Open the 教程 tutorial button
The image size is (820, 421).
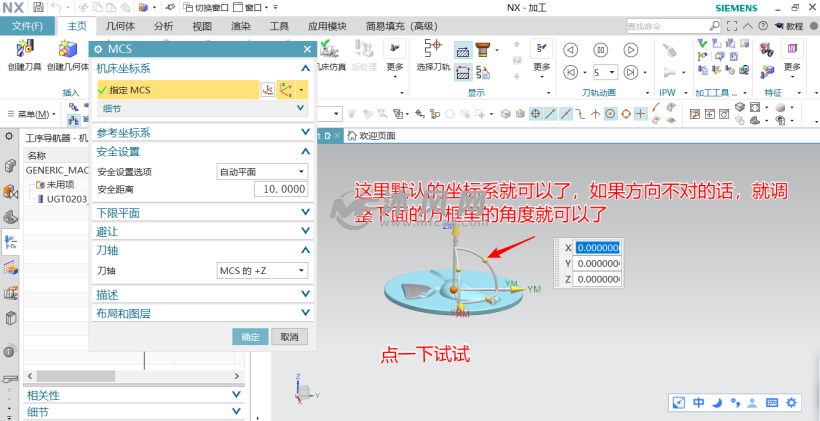(x=789, y=26)
